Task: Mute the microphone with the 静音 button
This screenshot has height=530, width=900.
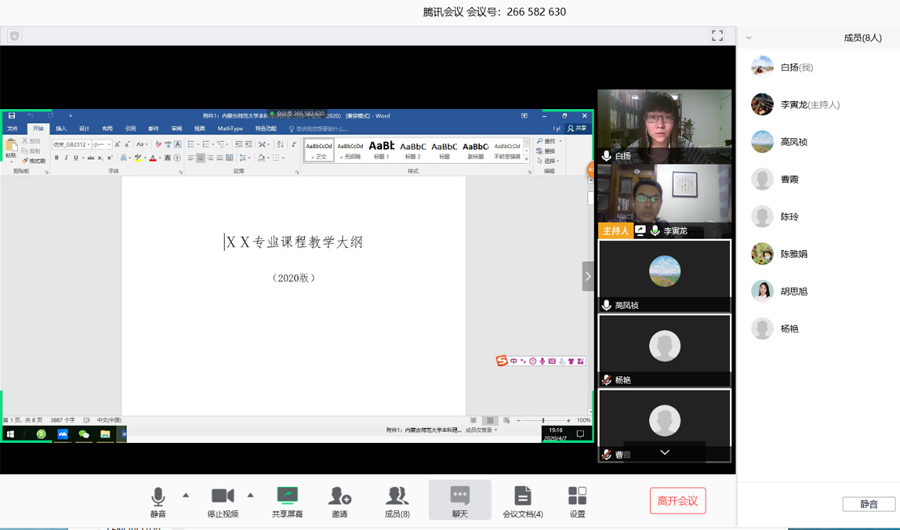Action: pos(158,501)
